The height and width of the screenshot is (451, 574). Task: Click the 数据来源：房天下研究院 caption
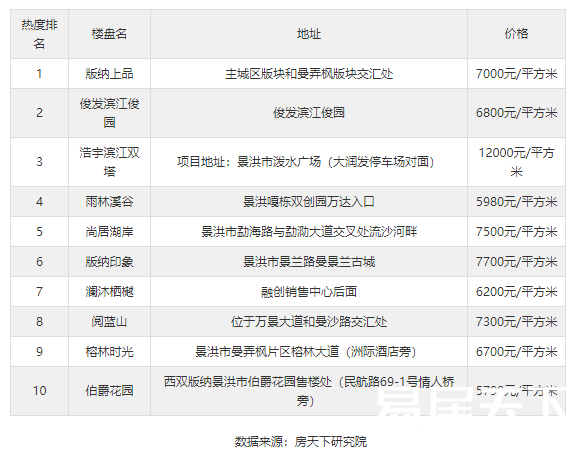(x=301, y=441)
